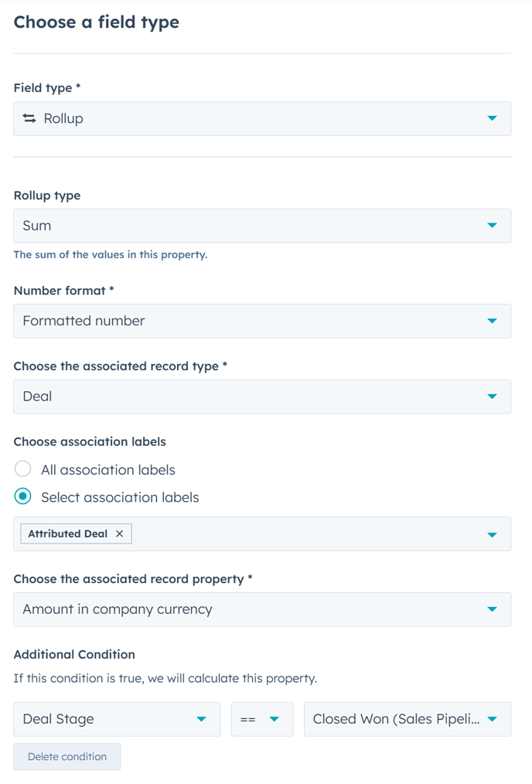Choose Select association labels radio option
Image resolution: width=532 pixels, height=784 pixels.
(23, 497)
